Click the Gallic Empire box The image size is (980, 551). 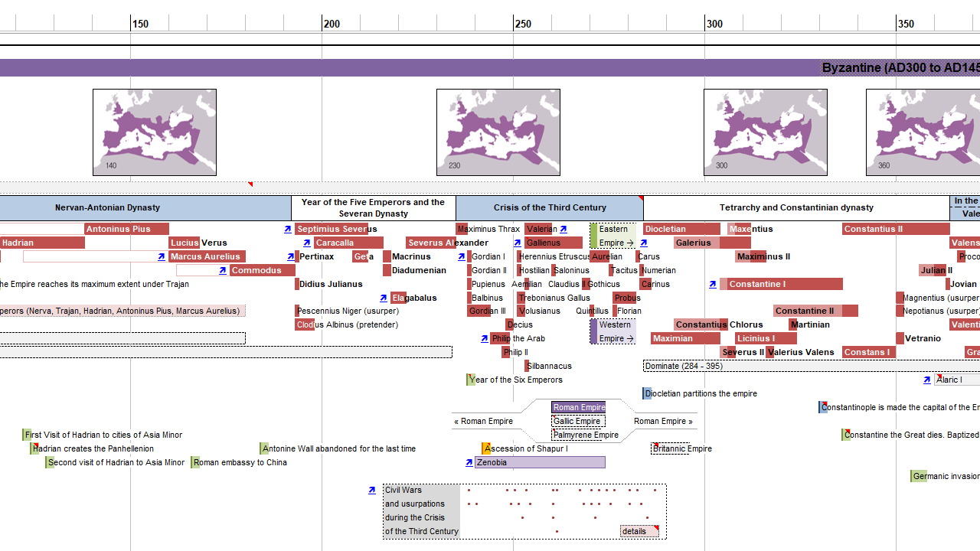(x=578, y=422)
